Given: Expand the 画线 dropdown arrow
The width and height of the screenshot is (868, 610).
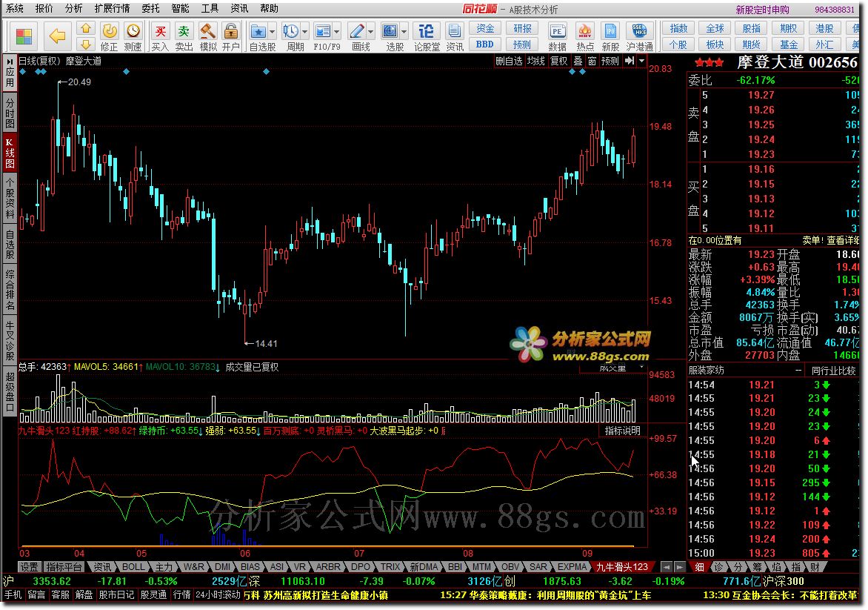Looking at the screenshot, I should point(371,32).
